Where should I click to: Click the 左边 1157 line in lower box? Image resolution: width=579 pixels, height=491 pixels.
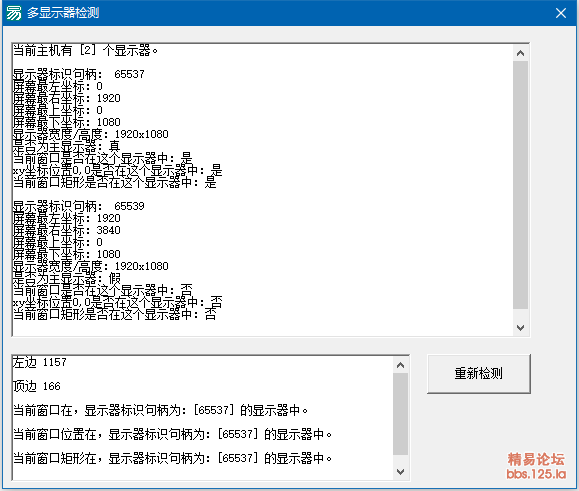point(40,362)
